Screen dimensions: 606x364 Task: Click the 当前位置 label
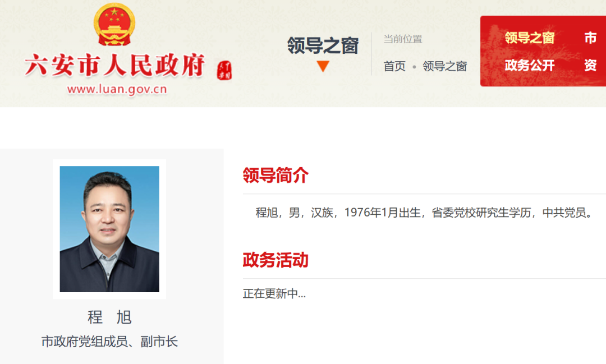tap(402, 39)
